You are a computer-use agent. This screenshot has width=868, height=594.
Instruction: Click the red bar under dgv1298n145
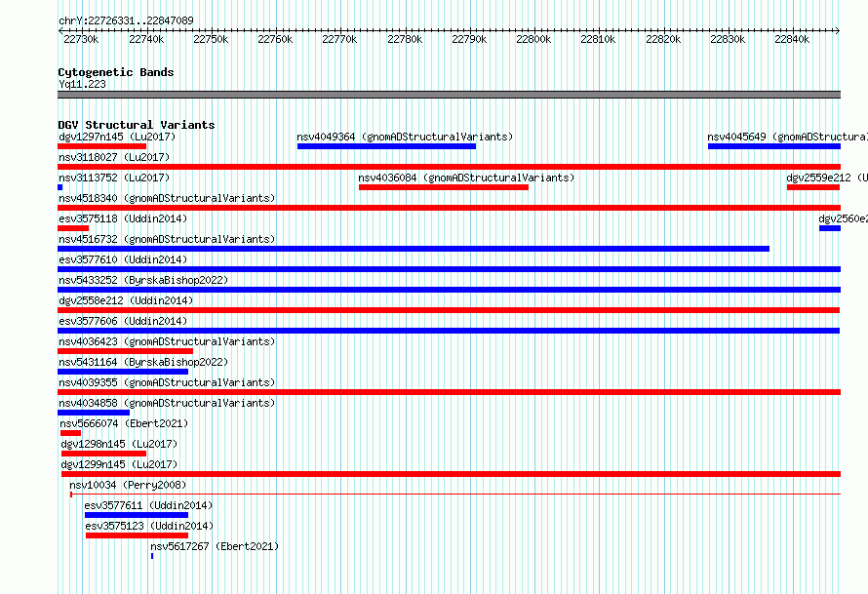click(x=103, y=454)
